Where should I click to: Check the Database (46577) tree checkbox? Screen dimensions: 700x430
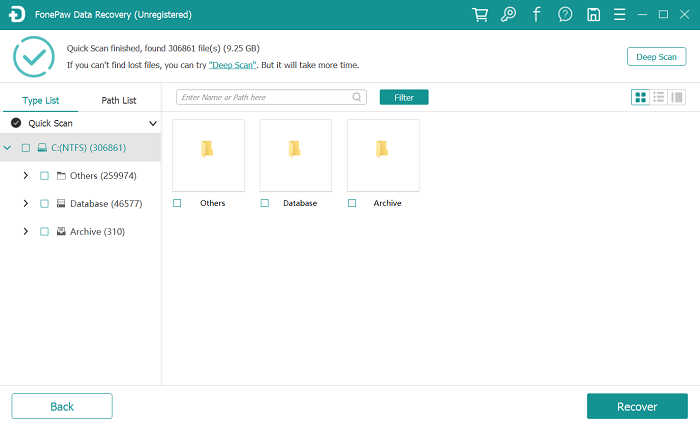44,204
